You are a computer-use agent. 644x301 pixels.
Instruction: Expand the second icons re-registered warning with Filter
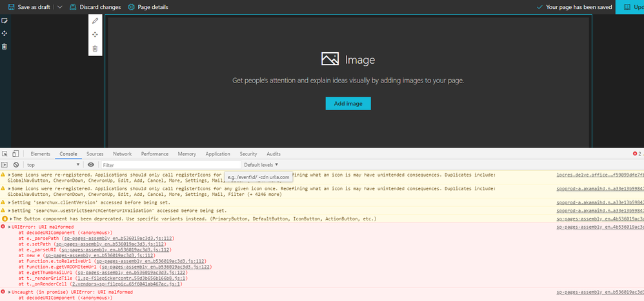click(10, 189)
